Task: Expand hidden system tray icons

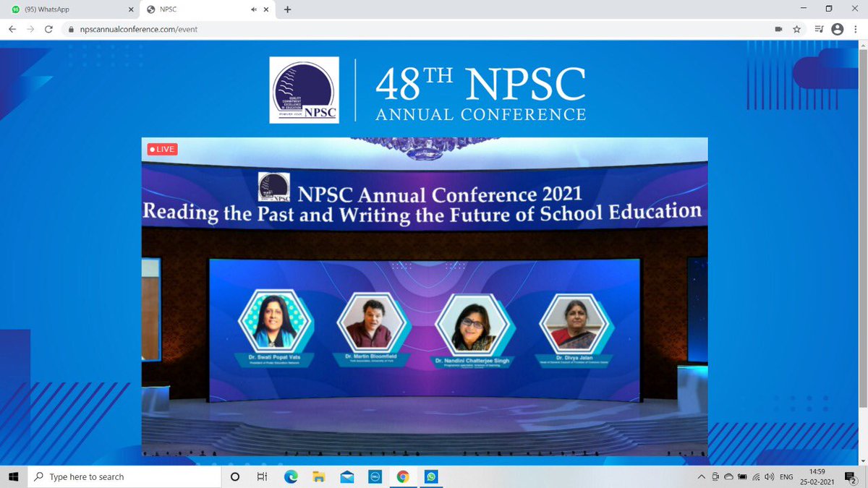Action: click(x=702, y=476)
